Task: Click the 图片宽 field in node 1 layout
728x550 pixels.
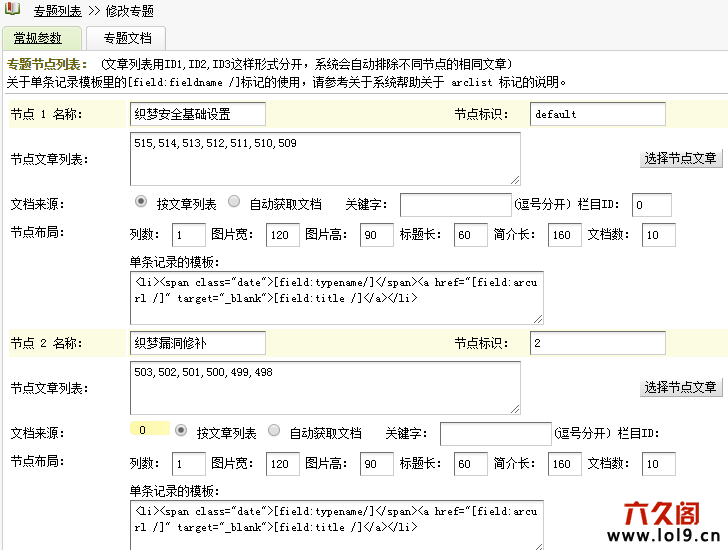Action: coord(282,236)
